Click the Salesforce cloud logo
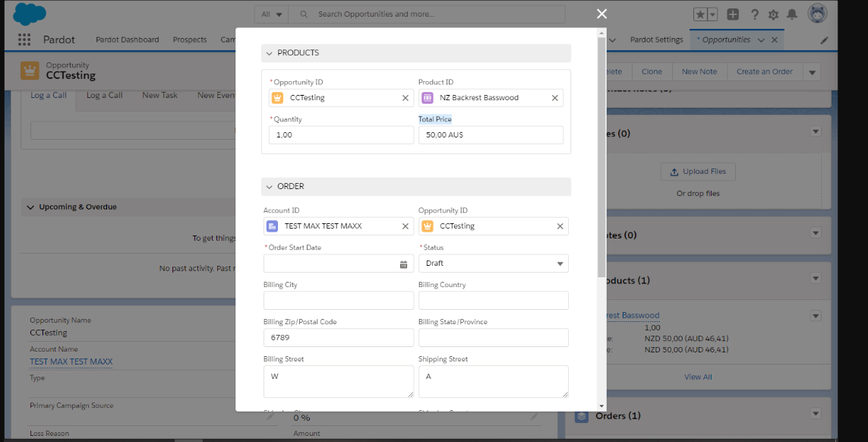 click(30, 14)
